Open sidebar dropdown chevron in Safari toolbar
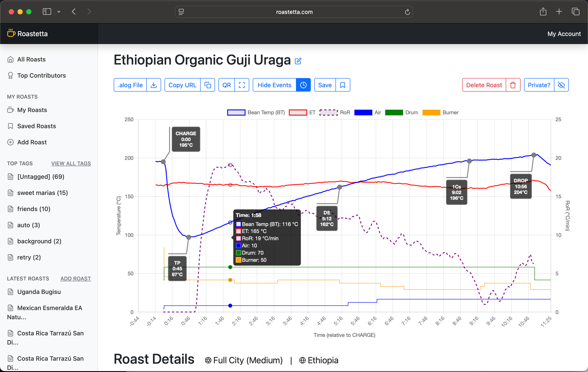588x372 pixels. (59, 12)
